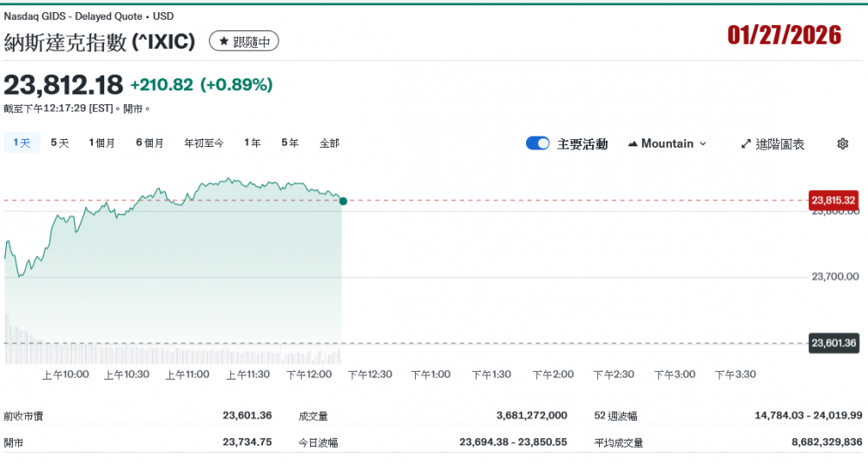This screenshot has height=464, width=868.
Task: Show the 1年 chart range
Action: point(252,143)
